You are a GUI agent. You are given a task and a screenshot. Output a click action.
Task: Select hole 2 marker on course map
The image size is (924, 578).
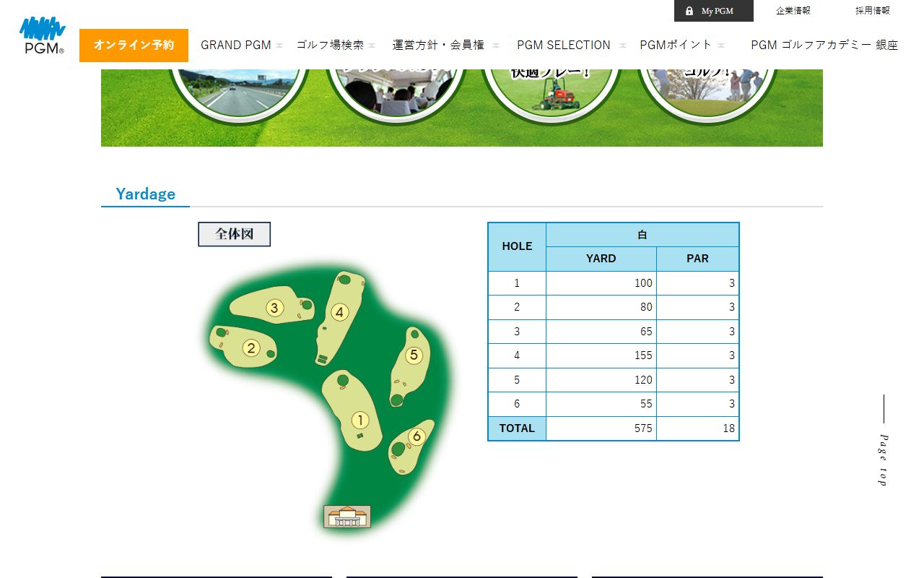(251, 348)
